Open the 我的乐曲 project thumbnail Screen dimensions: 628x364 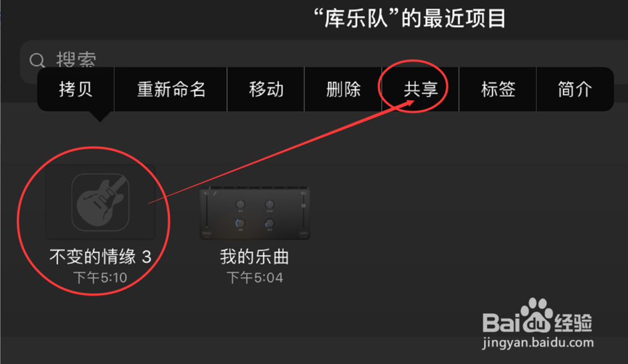tap(255, 213)
